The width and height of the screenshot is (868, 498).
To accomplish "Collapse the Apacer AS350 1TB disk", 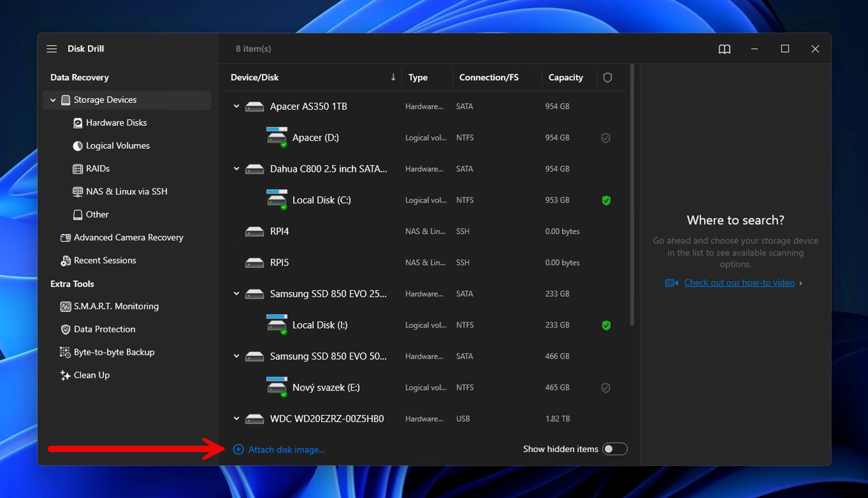I will click(x=236, y=106).
